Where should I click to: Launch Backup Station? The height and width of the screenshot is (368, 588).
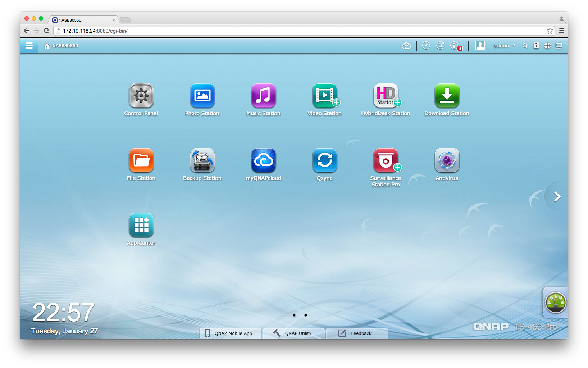click(x=202, y=160)
